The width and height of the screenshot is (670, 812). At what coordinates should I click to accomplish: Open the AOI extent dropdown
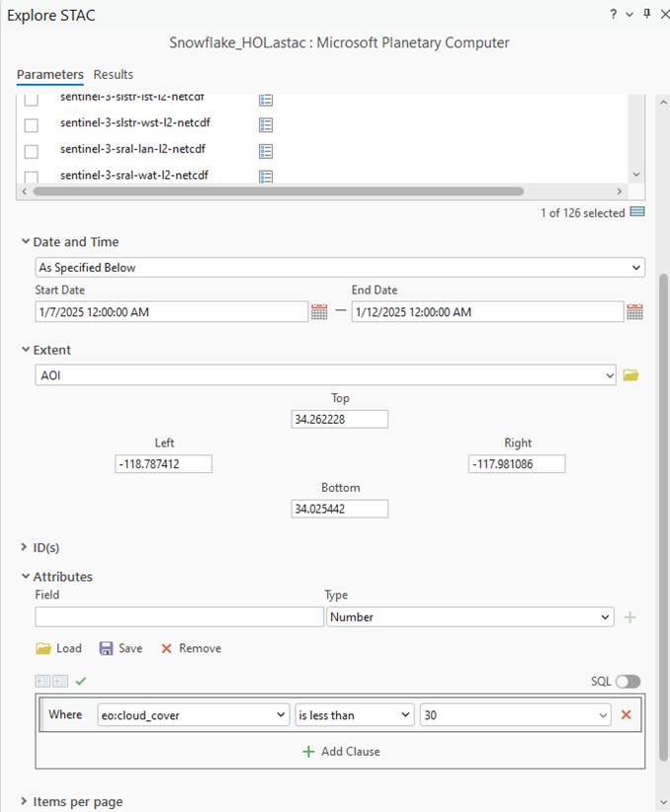(x=325, y=375)
